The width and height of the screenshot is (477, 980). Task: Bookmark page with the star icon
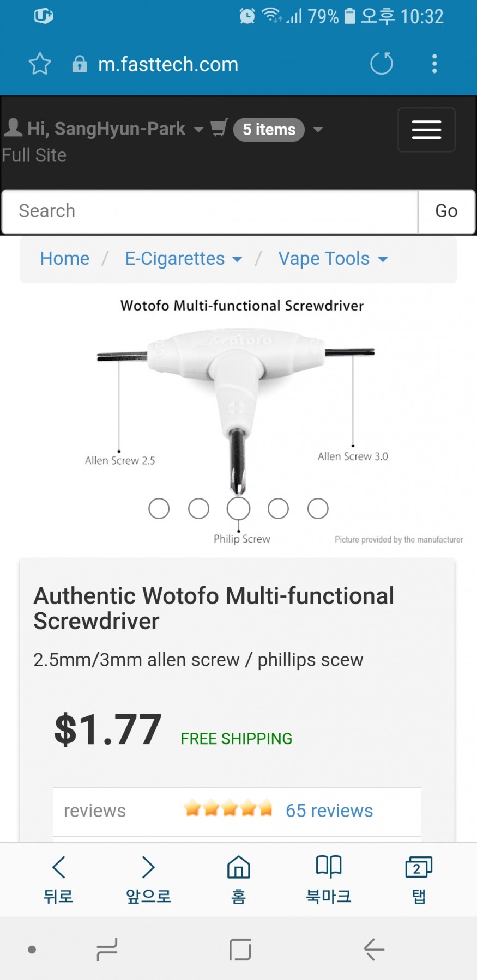pos(40,64)
